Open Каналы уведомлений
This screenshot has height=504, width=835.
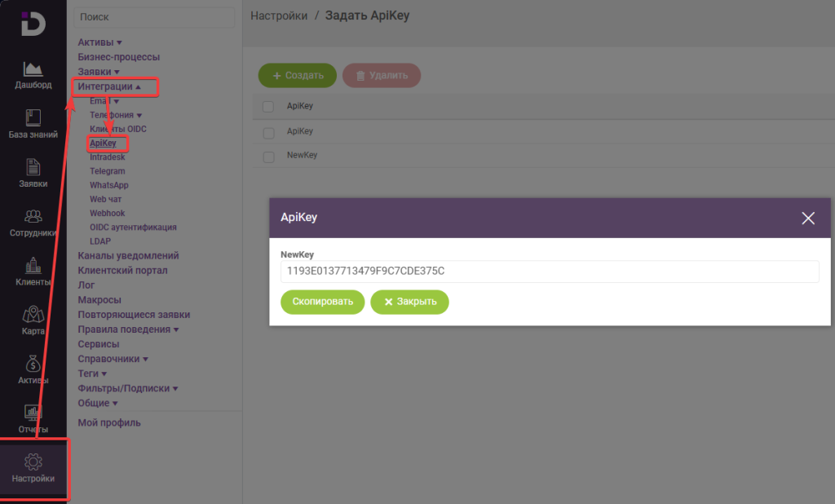(128, 255)
